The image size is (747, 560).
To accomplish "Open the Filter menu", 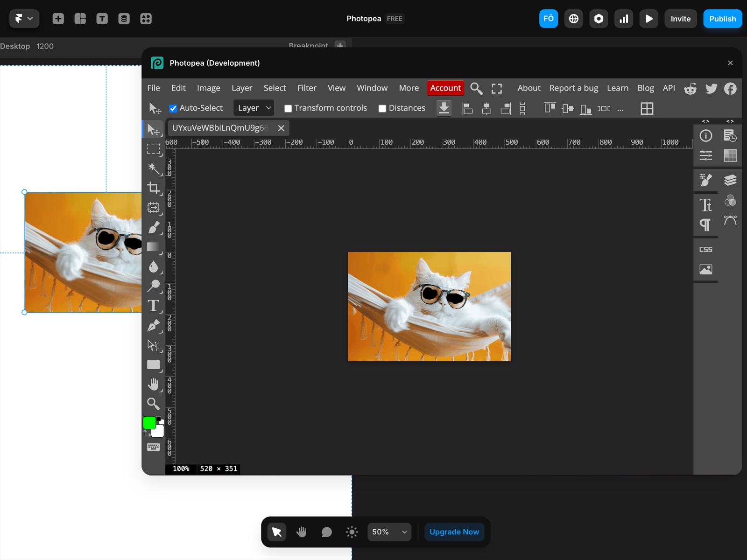I will (307, 88).
